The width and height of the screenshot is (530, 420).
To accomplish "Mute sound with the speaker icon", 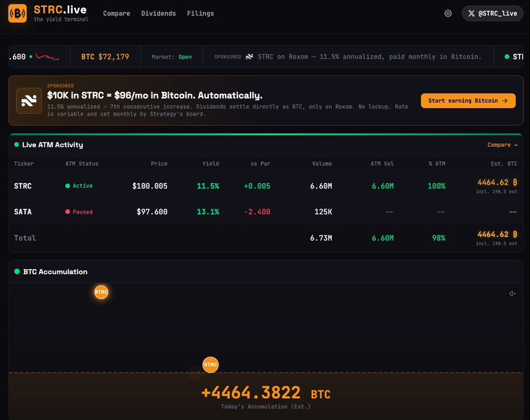I will click(x=513, y=293).
